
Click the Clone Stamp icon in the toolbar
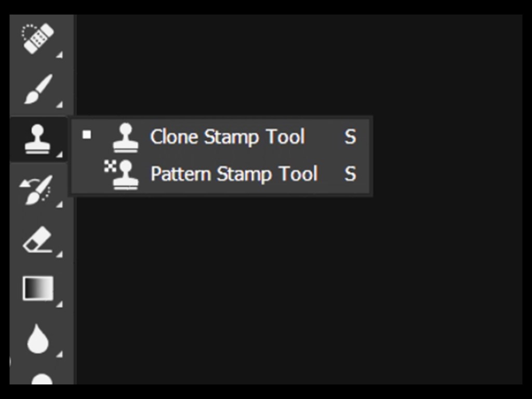[x=37, y=139]
